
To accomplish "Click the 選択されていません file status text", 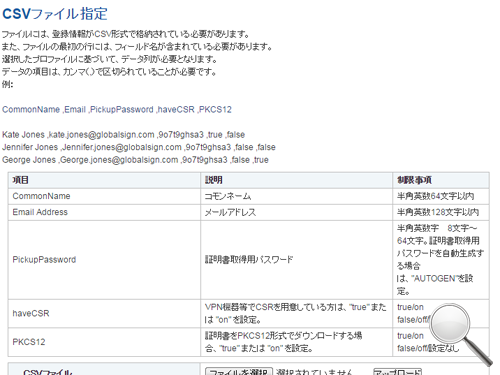I will tap(314, 372).
